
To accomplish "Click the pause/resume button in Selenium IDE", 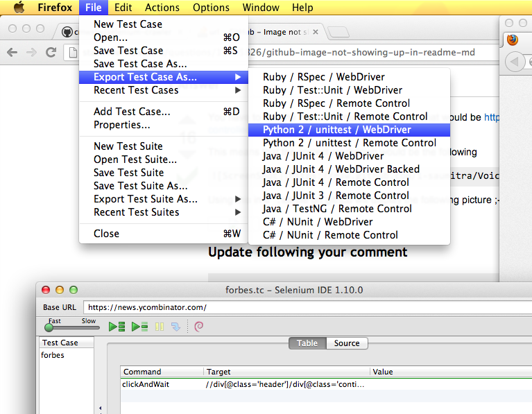I will pos(160,327).
